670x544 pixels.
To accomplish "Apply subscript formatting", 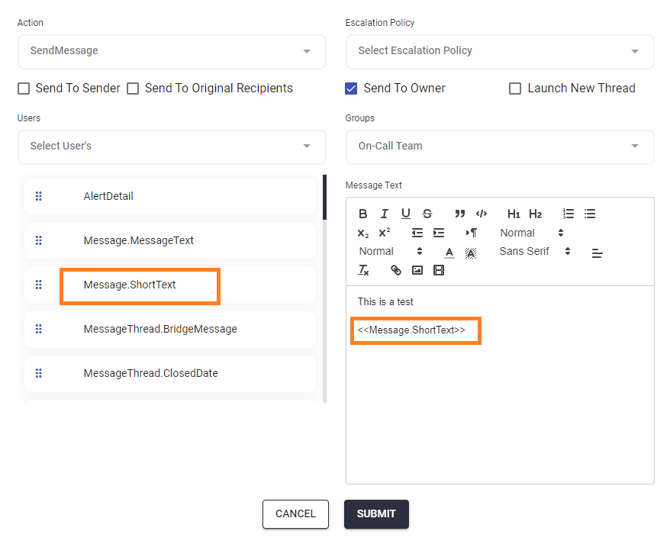I will pyautogui.click(x=363, y=233).
